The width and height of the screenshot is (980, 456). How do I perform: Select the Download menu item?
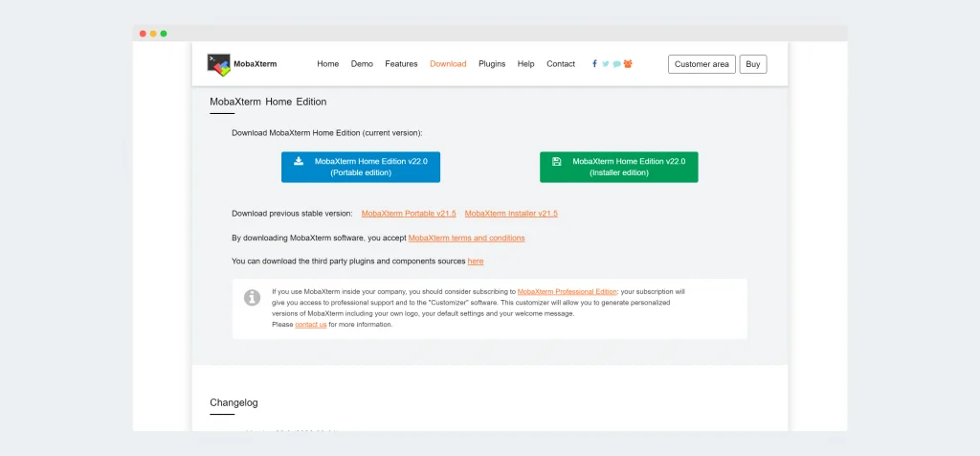448,64
